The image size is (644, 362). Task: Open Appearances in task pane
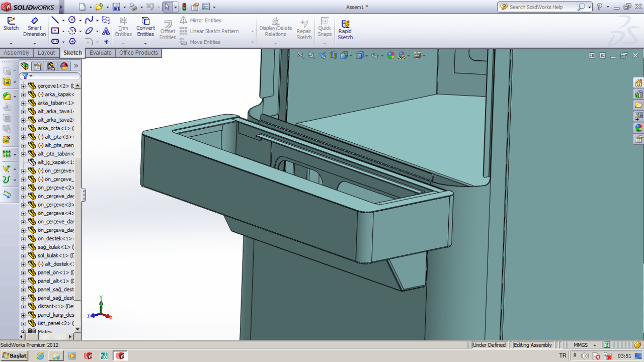638,127
